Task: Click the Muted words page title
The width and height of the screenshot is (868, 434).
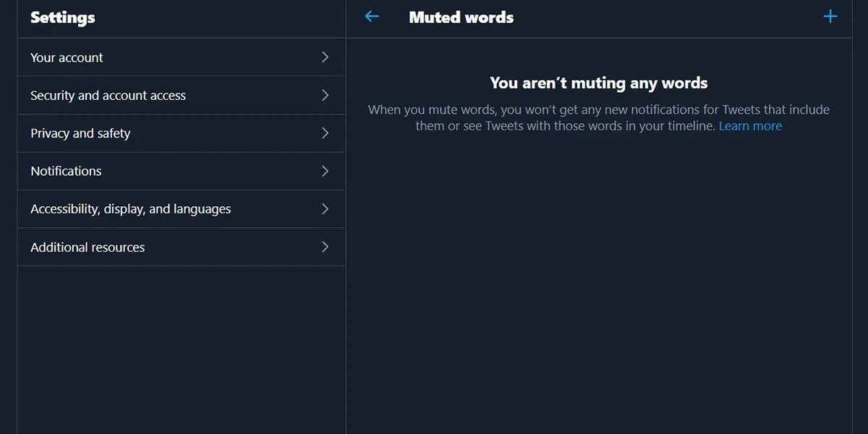Action: [461, 17]
